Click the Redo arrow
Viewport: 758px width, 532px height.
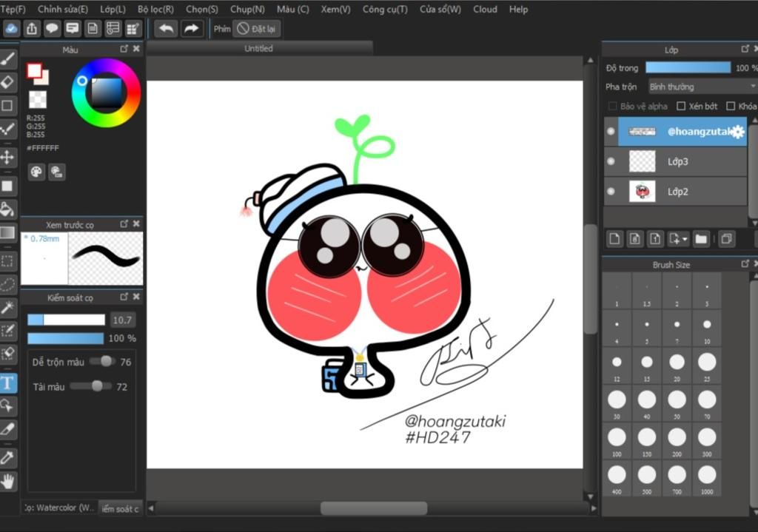(x=191, y=29)
